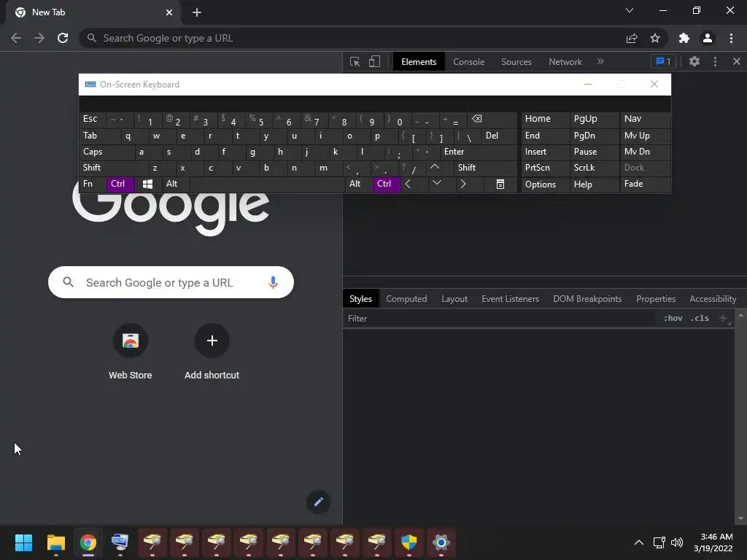This screenshot has height=560, width=747.
Task: Toggle the ScrLk key on keyboard
Action: point(595,168)
